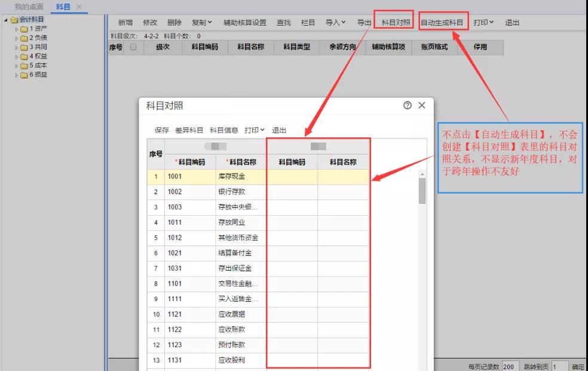This screenshot has height=371, width=588.
Task: Open the 导入 dropdown in toolbar
Action: pyautogui.click(x=335, y=23)
